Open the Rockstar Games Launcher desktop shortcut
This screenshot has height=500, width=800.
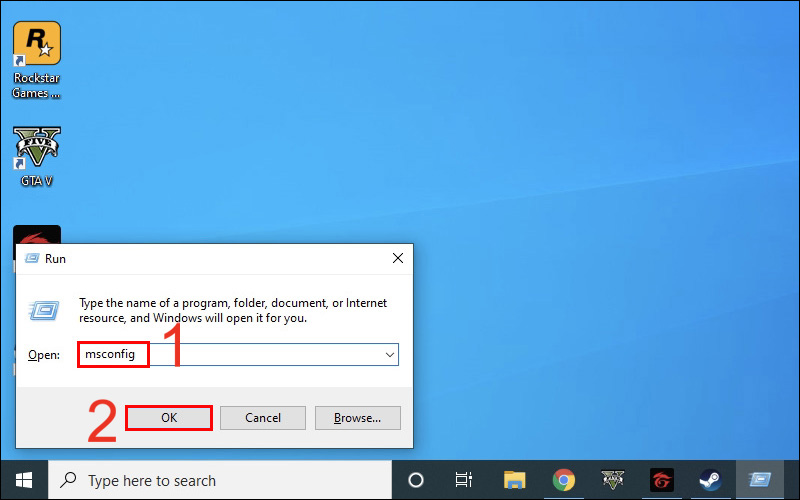(37, 60)
